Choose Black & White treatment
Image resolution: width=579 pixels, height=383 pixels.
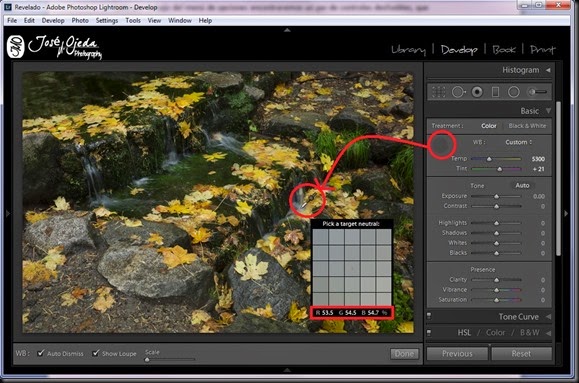[x=527, y=126]
